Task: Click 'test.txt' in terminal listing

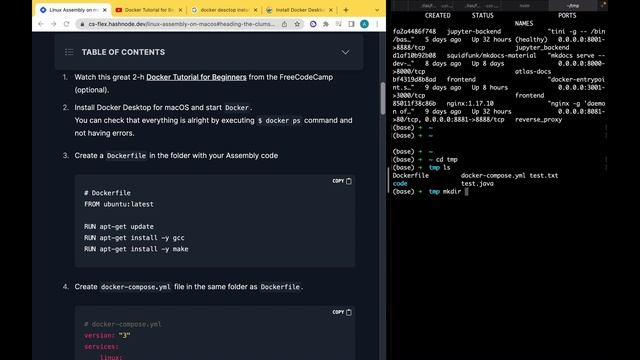Action: 544,176
